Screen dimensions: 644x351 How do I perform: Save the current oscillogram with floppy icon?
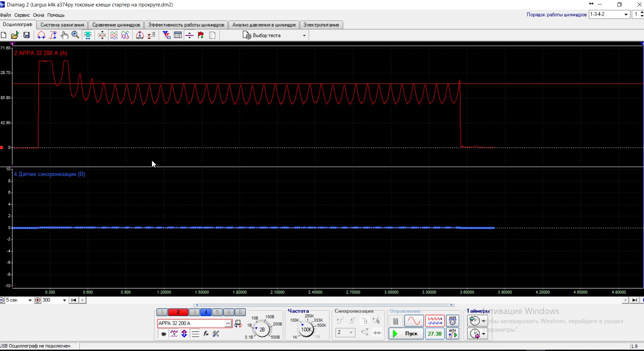click(27, 35)
